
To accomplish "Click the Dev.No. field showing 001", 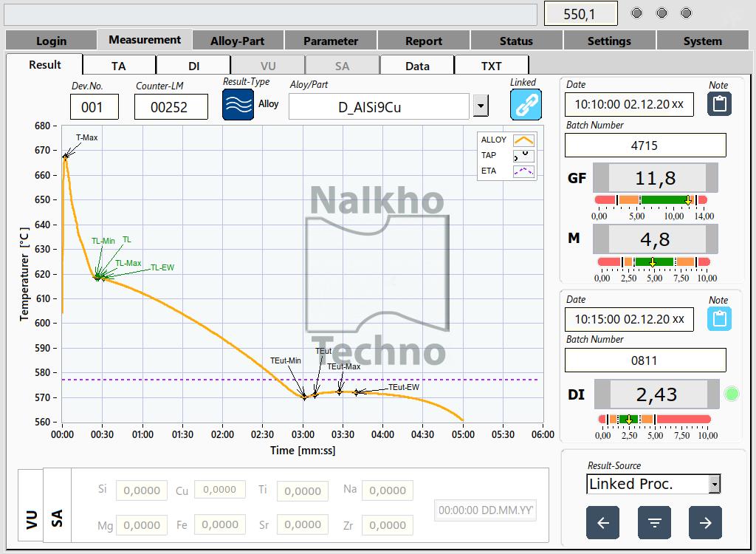I will 94,106.
